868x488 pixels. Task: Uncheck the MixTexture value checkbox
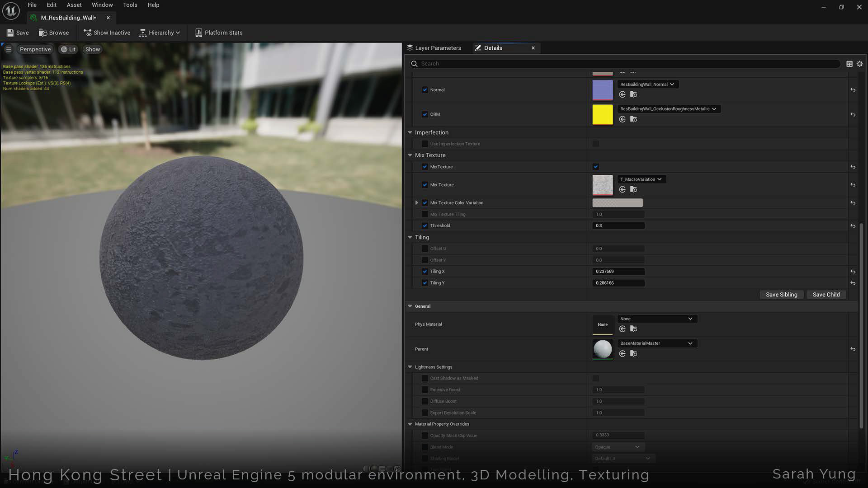coord(596,167)
